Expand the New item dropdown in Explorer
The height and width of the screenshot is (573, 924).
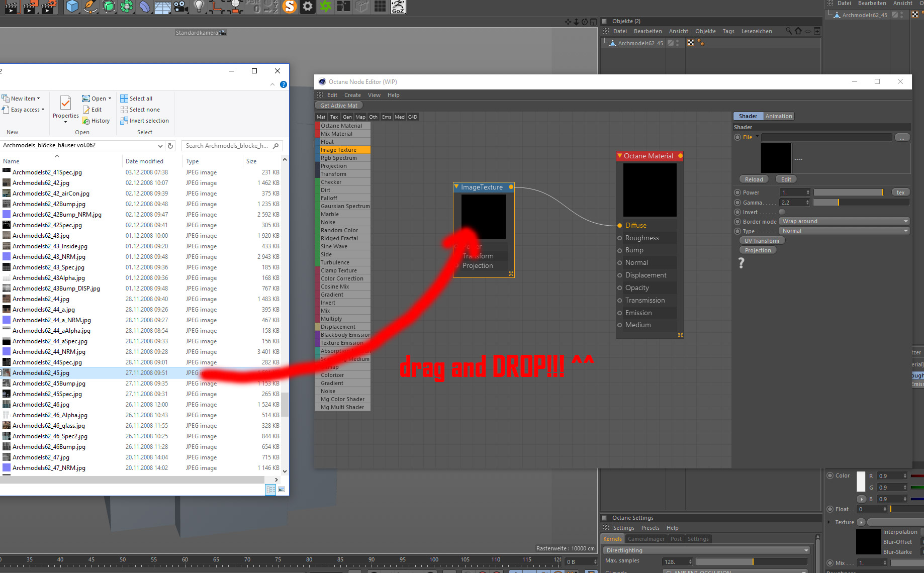coord(38,99)
